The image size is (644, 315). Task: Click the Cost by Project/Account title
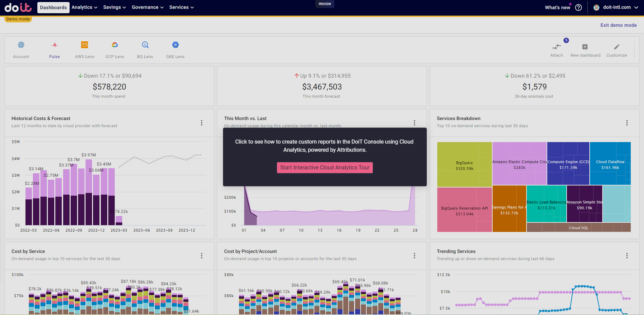pyautogui.click(x=251, y=251)
